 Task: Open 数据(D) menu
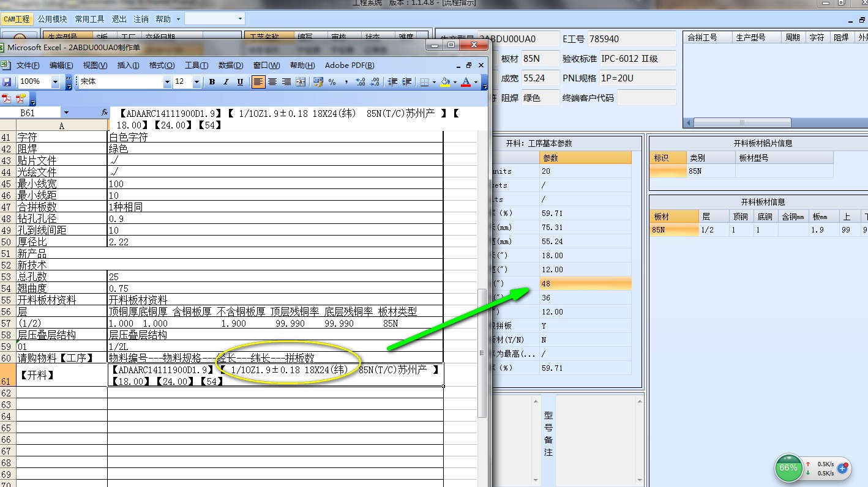point(231,65)
